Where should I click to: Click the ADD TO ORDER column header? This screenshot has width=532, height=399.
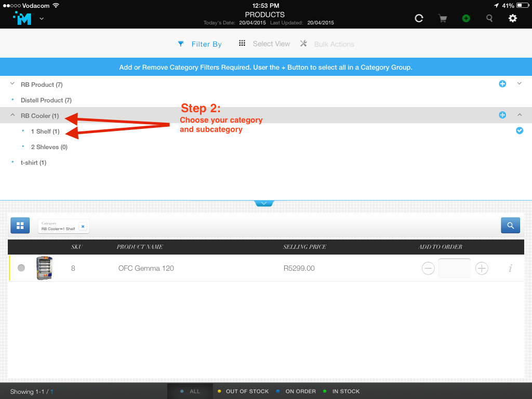pyautogui.click(x=440, y=247)
